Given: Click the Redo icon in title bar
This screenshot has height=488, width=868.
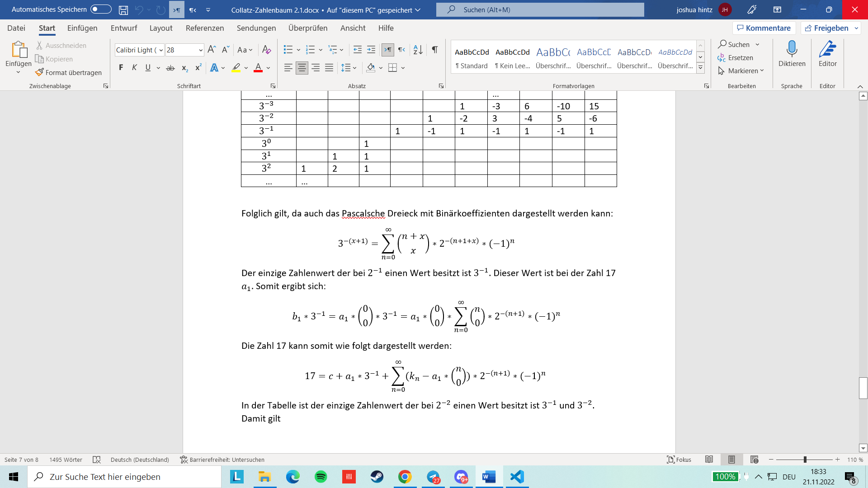Looking at the screenshot, I should (x=160, y=9).
